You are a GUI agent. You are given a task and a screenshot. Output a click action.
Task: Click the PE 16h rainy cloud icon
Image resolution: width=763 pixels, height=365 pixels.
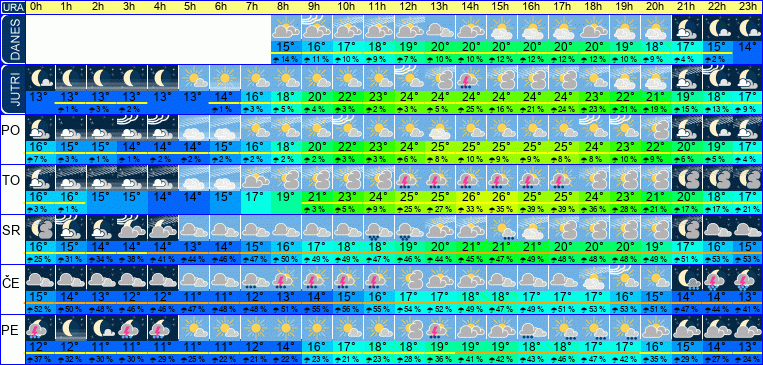[x=532, y=328]
